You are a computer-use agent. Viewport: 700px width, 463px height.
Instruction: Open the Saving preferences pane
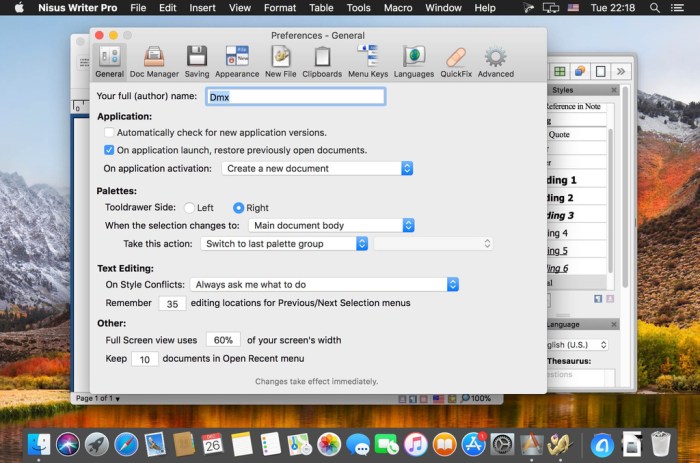(x=197, y=60)
